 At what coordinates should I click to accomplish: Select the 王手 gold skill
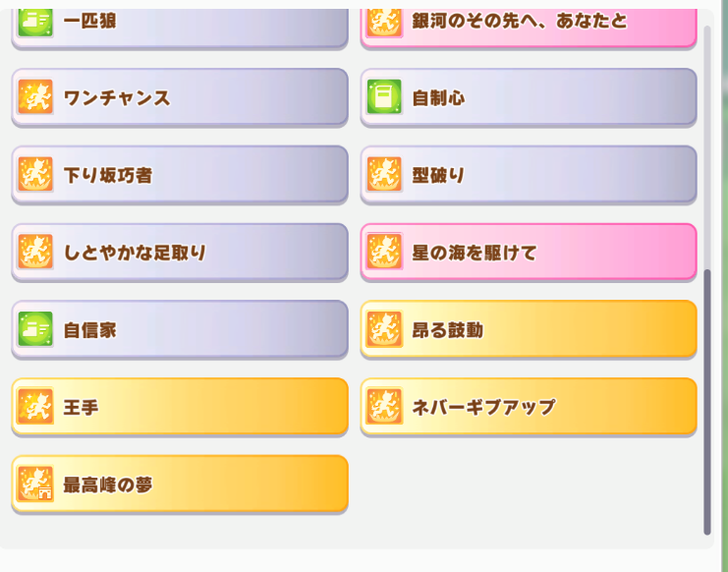180,406
